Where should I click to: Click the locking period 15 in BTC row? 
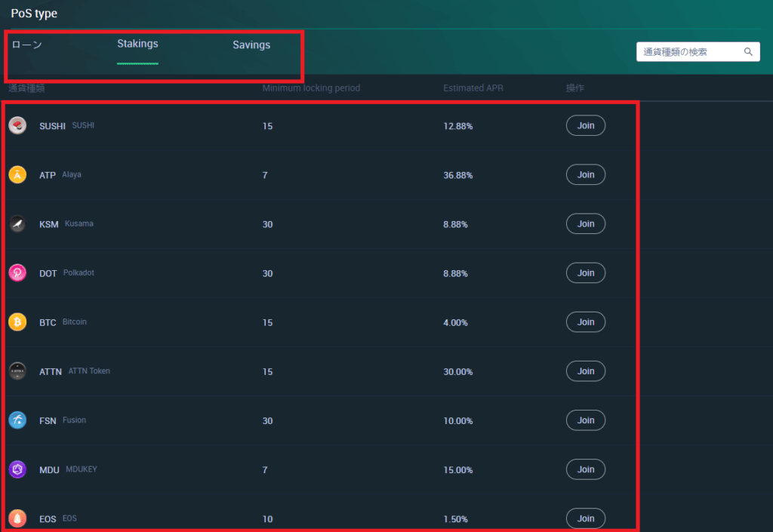(x=268, y=323)
